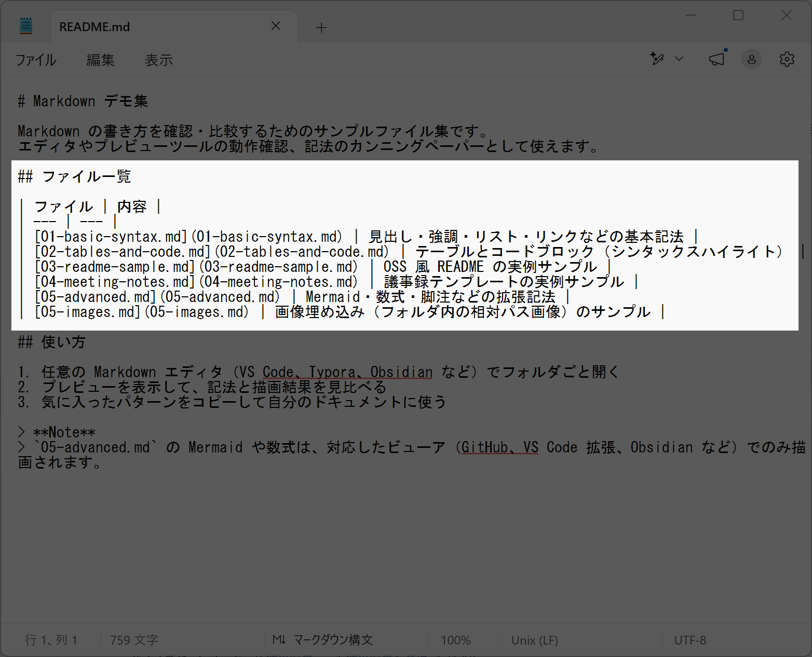Click the Notepad app icon in title bar

pyautogui.click(x=25, y=26)
